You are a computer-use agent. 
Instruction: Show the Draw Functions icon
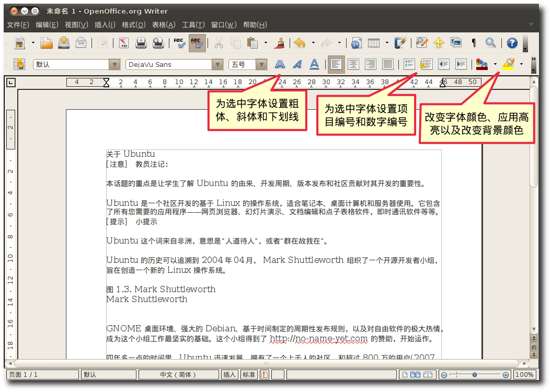[x=400, y=43]
